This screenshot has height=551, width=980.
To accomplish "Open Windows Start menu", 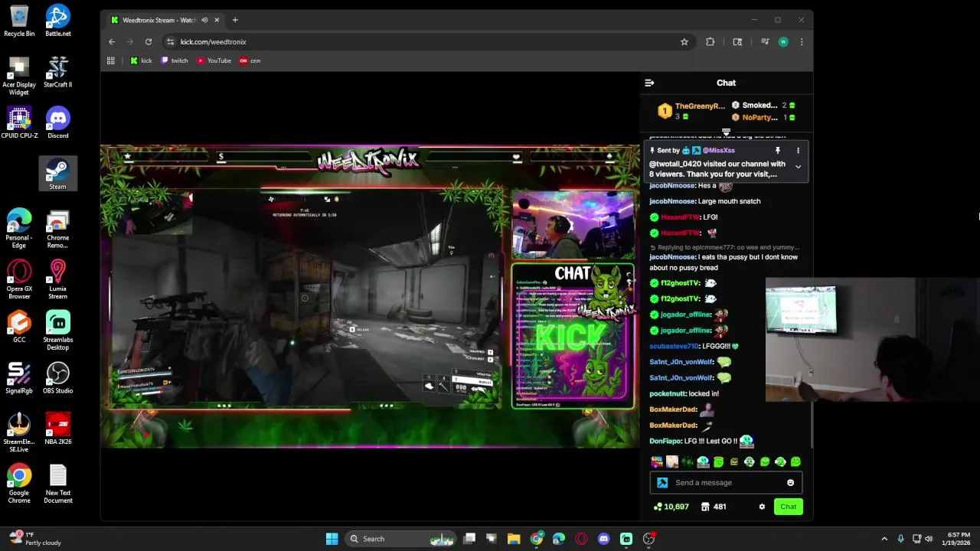I will pos(332,539).
